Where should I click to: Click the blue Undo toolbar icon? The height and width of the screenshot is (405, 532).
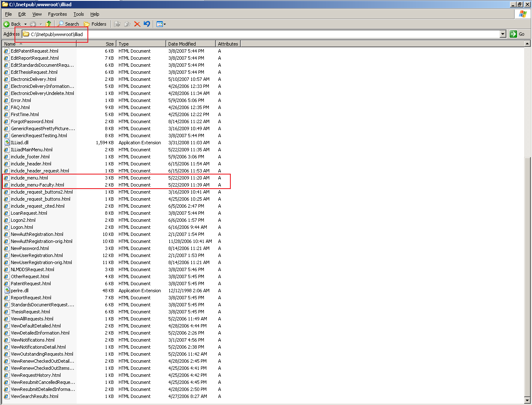[147, 24]
